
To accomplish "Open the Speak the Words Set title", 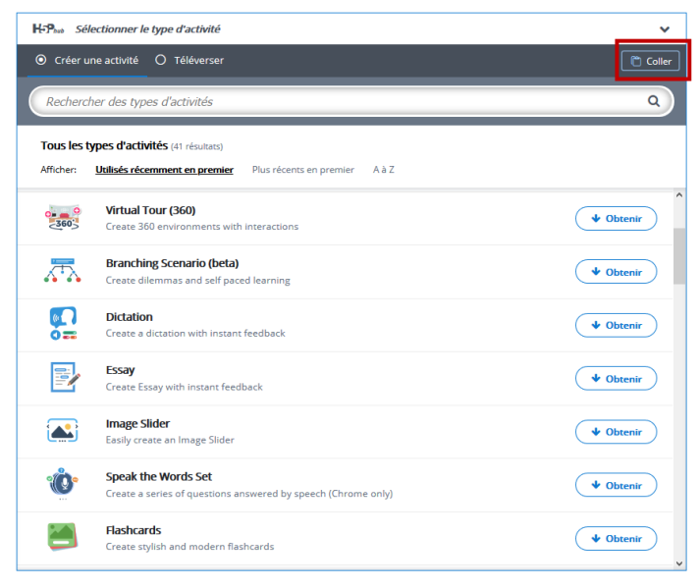I will (158, 477).
